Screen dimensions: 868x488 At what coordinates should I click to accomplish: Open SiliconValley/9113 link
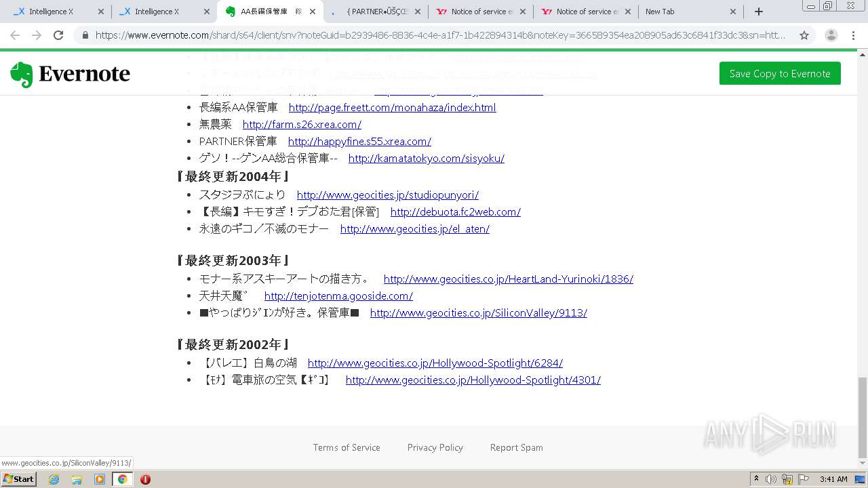coord(478,312)
